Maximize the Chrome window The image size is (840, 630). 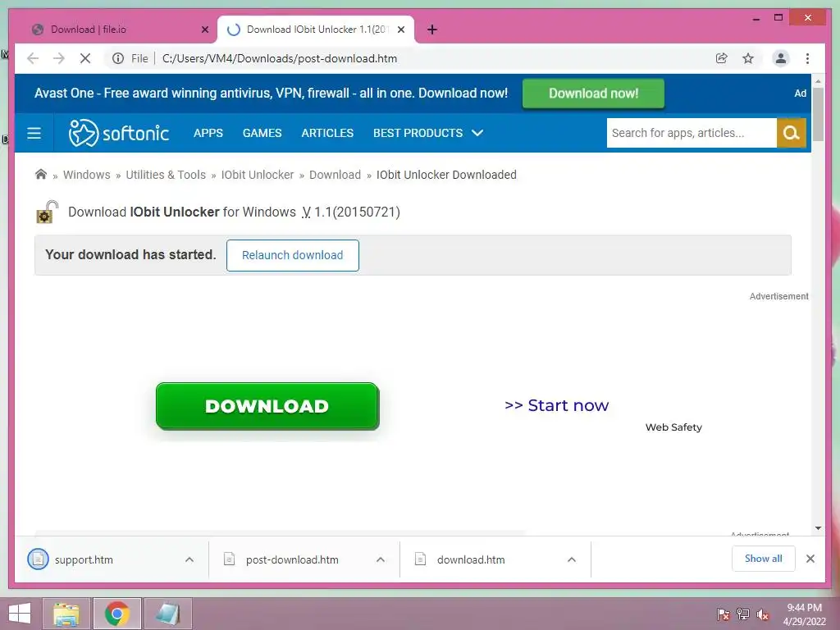tap(778, 18)
